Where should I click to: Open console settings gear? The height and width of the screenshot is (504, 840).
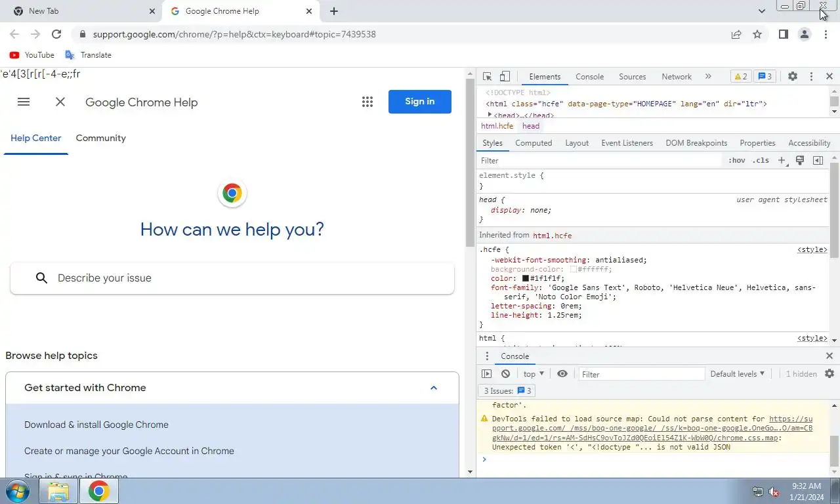829,374
